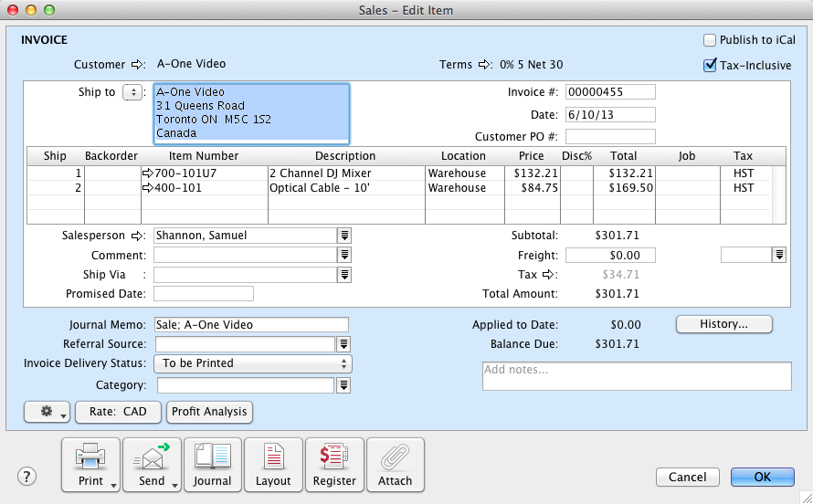Open the help question mark button
Image resolution: width=813 pixels, height=504 pixels.
(x=26, y=477)
